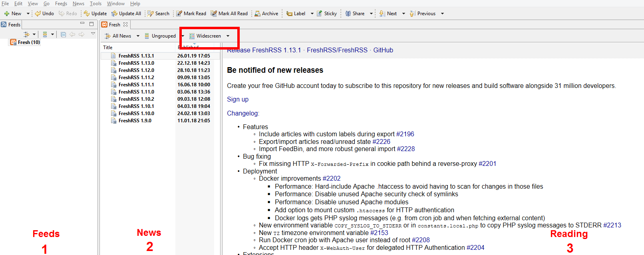Image resolution: width=644 pixels, height=255 pixels.
Task: Open the Search tool
Action: (159, 14)
